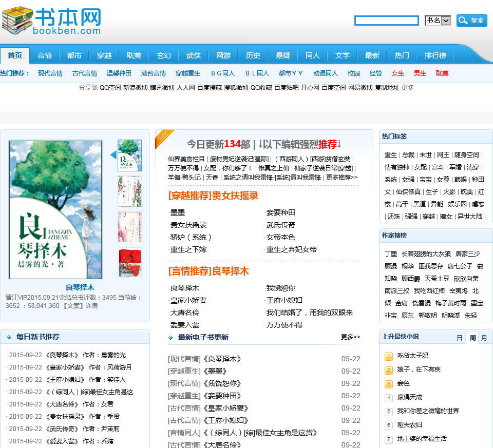Click the diamond icon before 最新电子书更新
This screenshot has height=448, width=493.
point(169,337)
